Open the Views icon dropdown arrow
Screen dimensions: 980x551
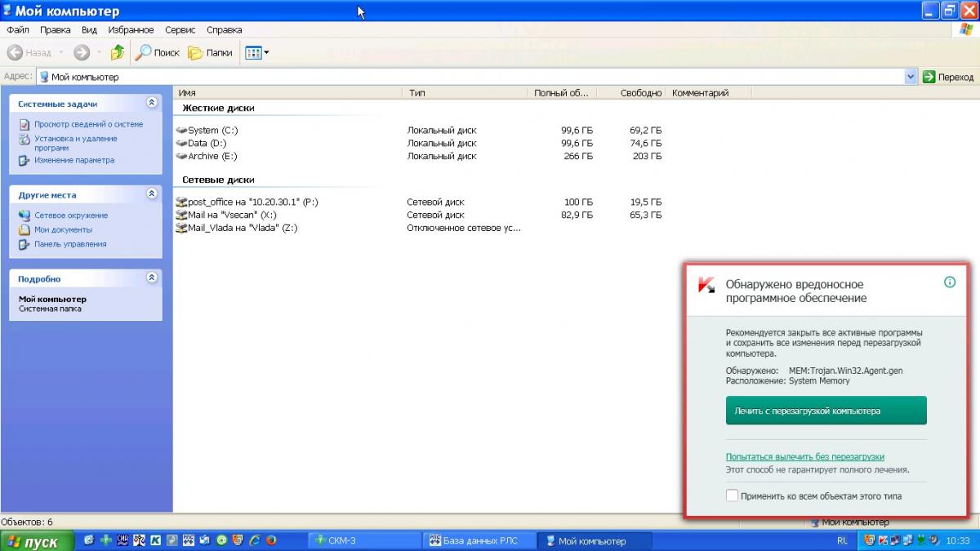tap(266, 52)
